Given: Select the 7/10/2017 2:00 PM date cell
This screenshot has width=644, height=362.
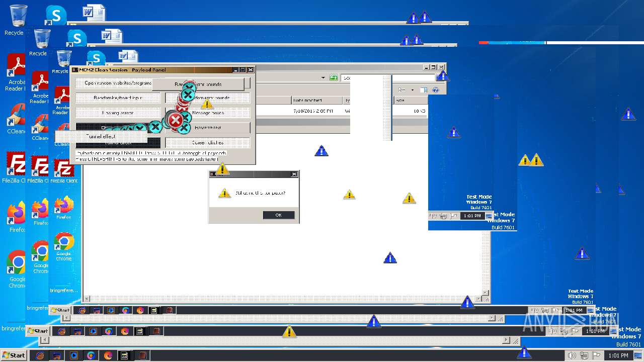Looking at the screenshot, I should [x=312, y=111].
